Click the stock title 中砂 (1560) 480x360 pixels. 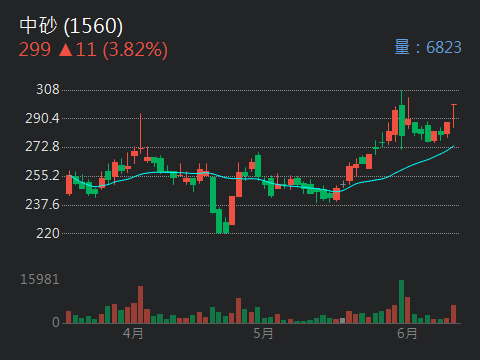pos(71,26)
